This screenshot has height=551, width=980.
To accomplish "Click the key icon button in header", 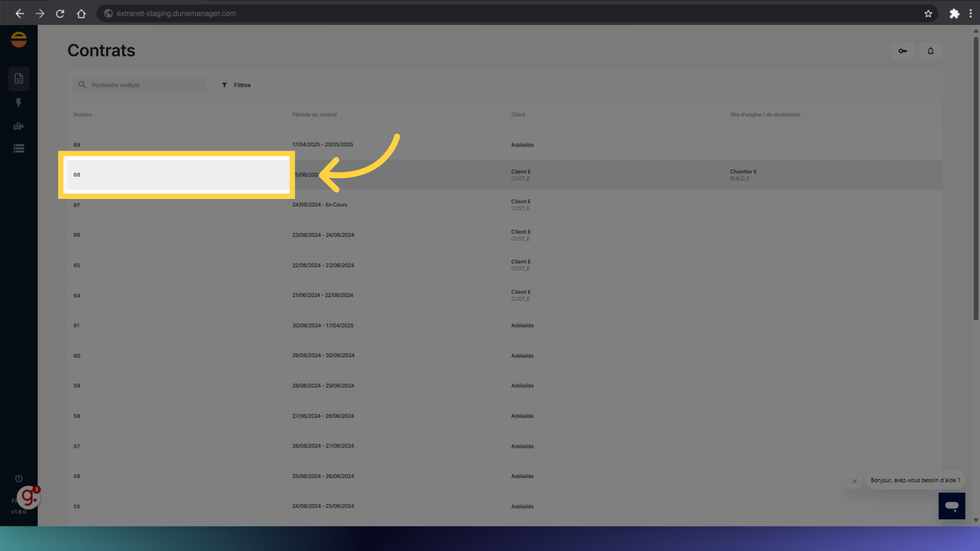I will tap(902, 51).
